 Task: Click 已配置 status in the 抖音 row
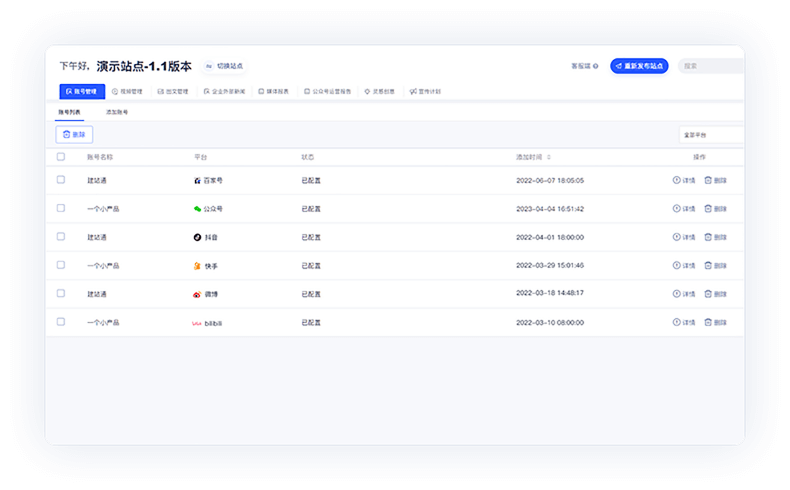point(311,237)
